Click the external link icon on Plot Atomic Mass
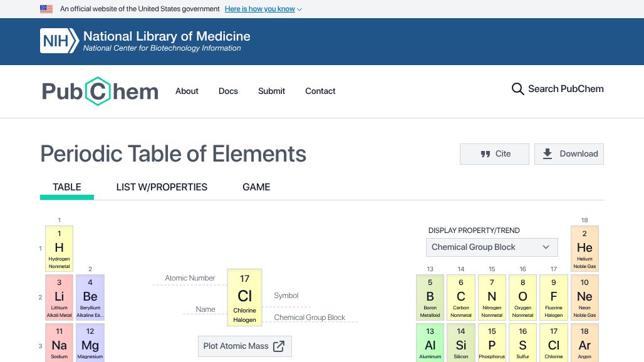 [x=279, y=346]
